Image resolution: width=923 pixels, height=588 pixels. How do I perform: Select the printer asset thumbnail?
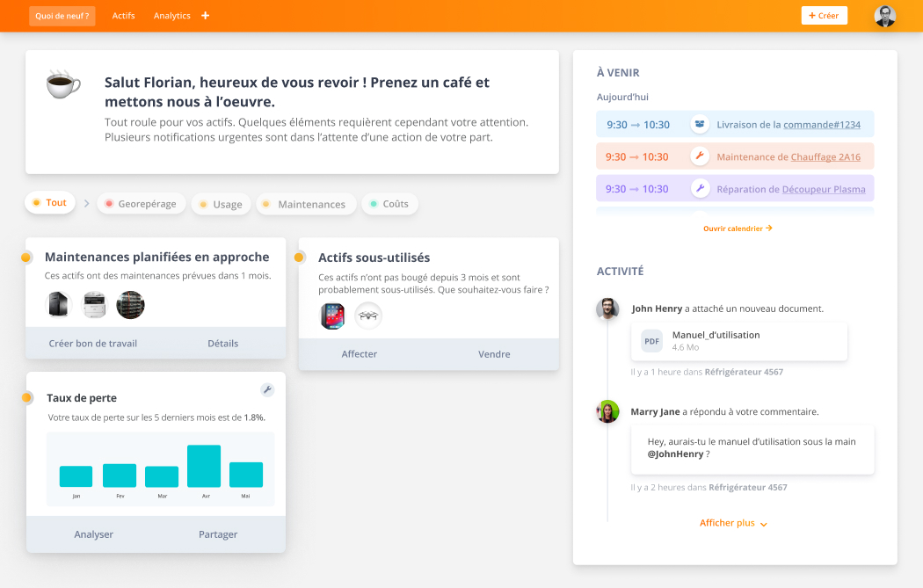point(94,305)
